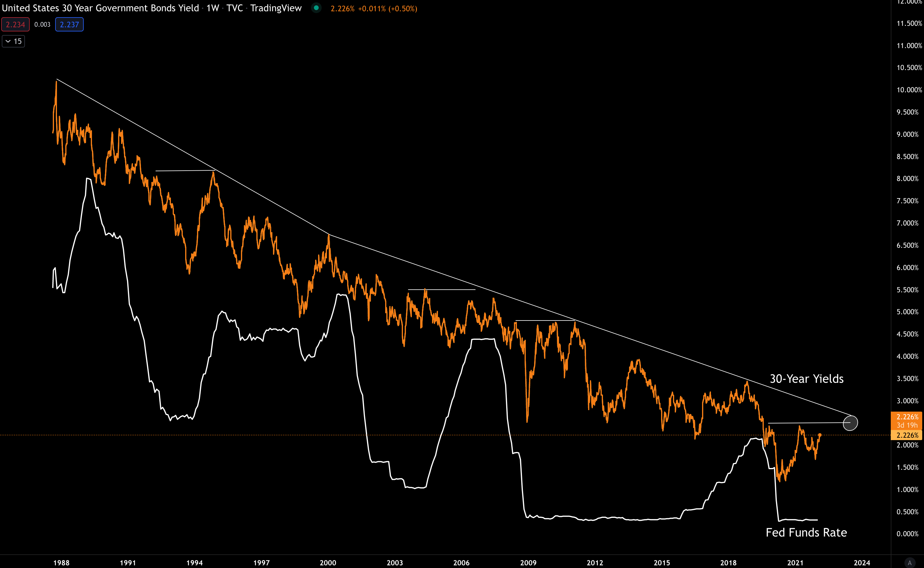The width and height of the screenshot is (924, 568).
Task: Click the blue 2.237 buy price button
Action: (69, 24)
